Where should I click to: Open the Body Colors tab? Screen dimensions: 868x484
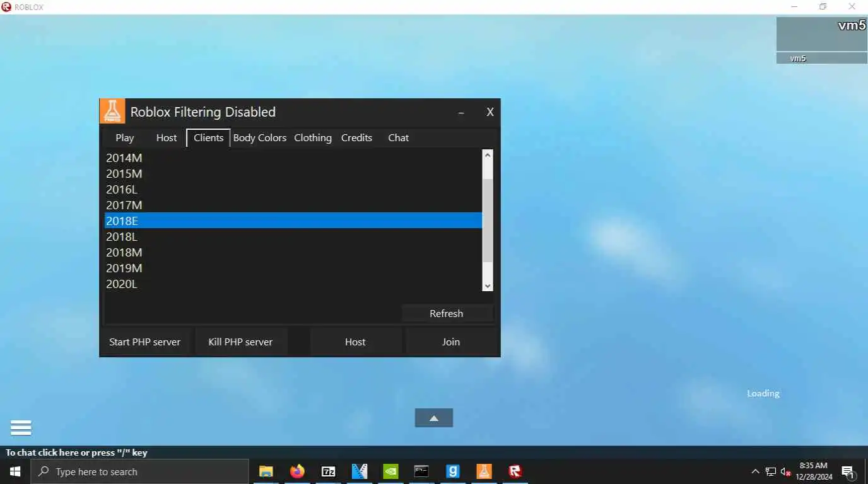(x=260, y=137)
